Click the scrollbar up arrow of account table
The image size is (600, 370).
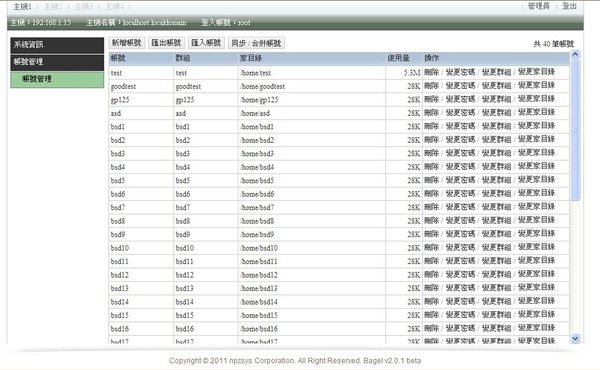pyautogui.click(x=575, y=55)
